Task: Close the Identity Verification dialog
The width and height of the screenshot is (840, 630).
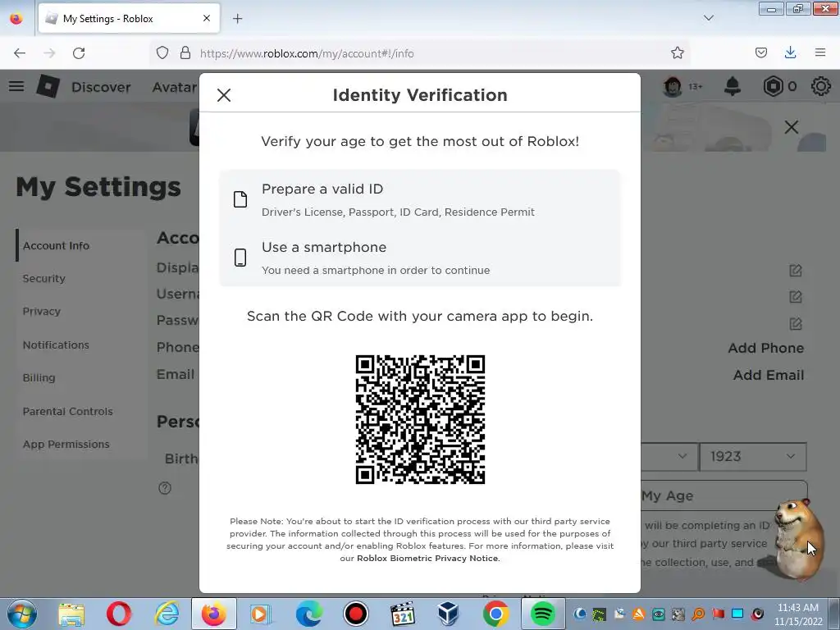Action: [224, 95]
